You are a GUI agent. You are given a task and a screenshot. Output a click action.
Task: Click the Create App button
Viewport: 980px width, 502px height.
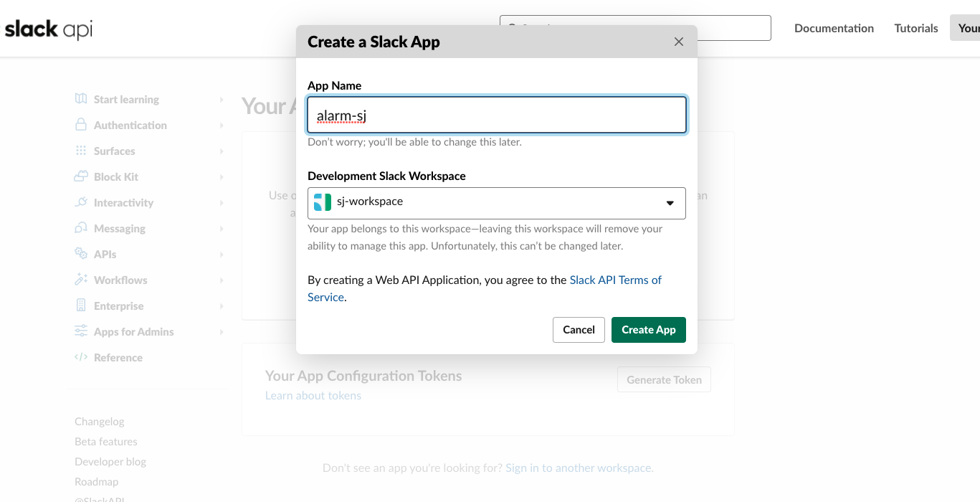(x=649, y=330)
